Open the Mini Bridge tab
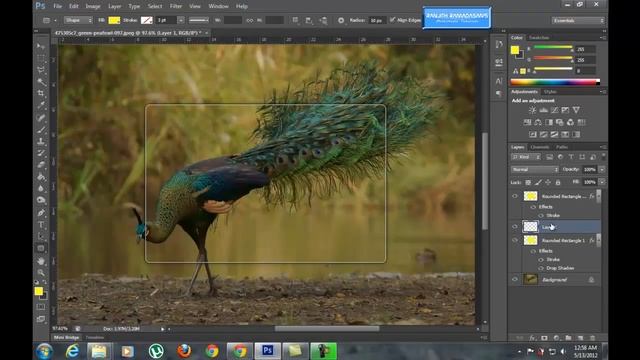The width and height of the screenshot is (640, 360). [x=66, y=338]
